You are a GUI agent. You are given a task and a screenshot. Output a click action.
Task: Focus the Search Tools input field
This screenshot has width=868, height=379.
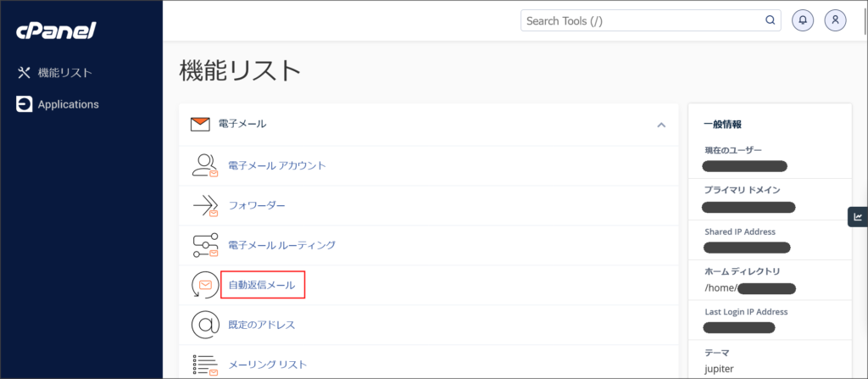[640, 20]
